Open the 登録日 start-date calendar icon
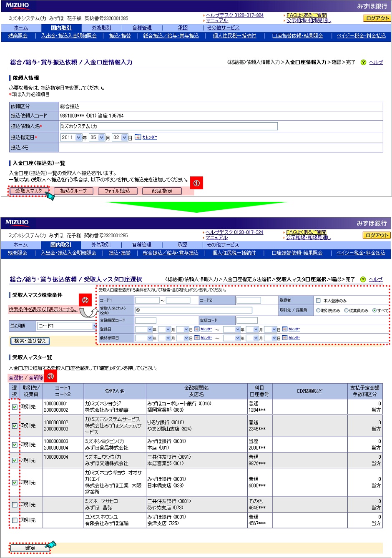 (x=197, y=329)
